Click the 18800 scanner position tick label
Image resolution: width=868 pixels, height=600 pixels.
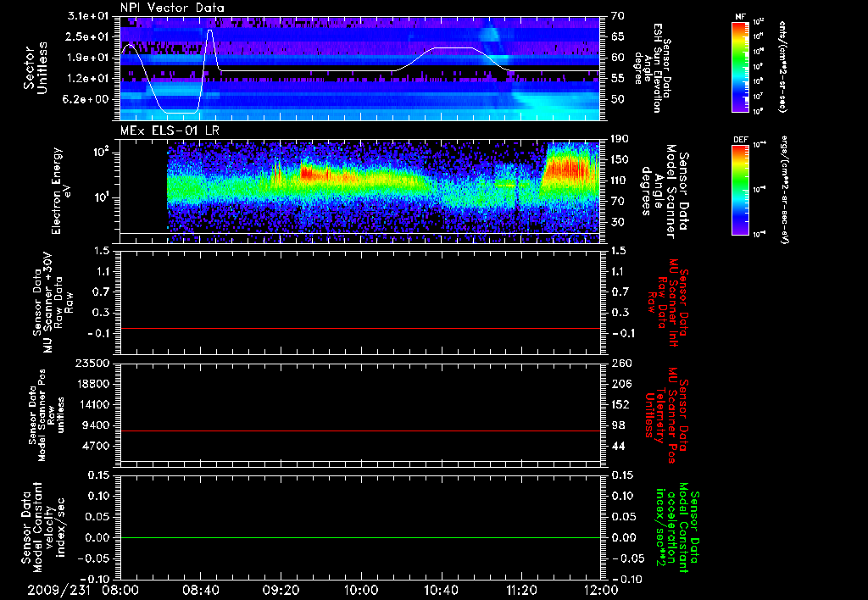coord(92,384)
